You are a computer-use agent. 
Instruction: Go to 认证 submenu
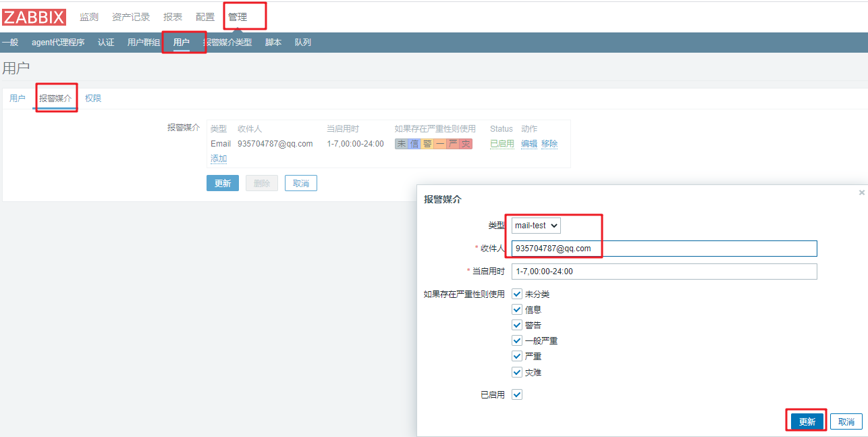pyautogui.click(x=106, y=43)
